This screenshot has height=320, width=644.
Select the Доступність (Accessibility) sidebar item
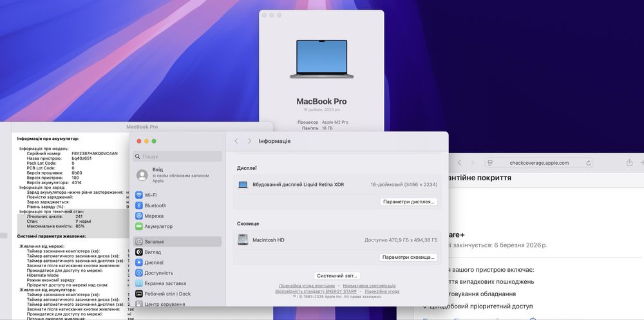(x=178, y=273)
